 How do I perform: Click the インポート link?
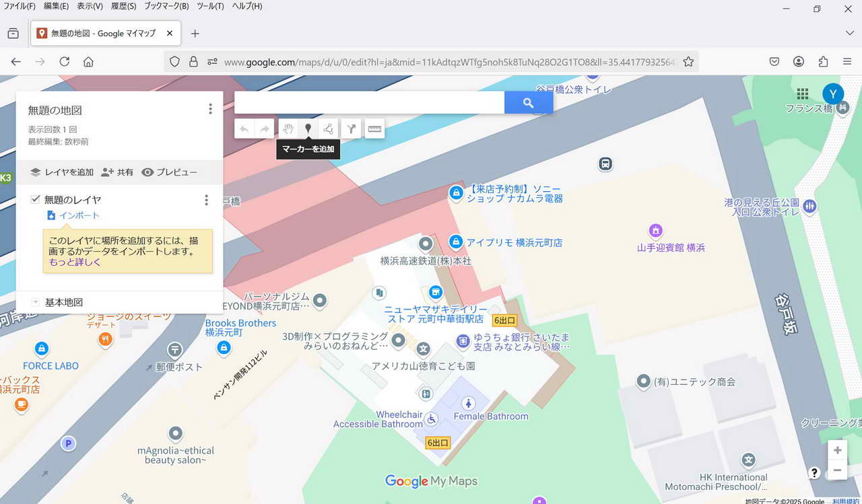click(79, 215)
